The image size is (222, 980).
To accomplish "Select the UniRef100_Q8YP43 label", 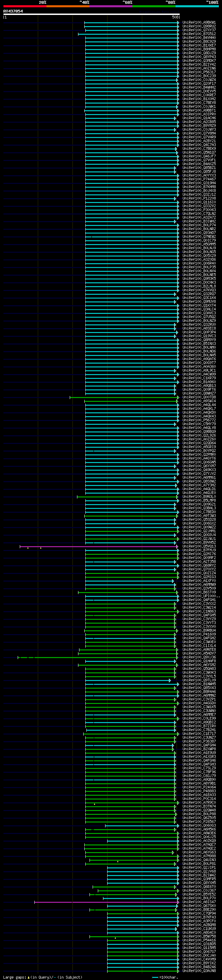I will (x=199, y=57).
